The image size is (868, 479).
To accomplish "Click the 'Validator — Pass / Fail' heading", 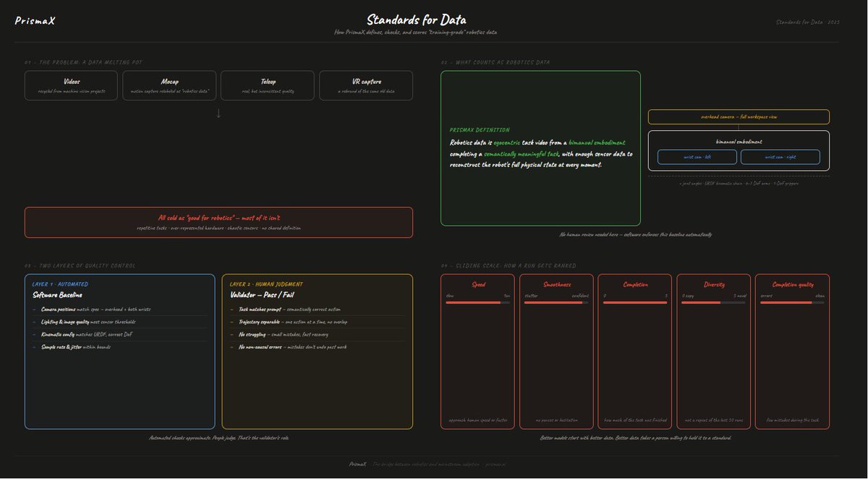I will [x=264, y=295].
